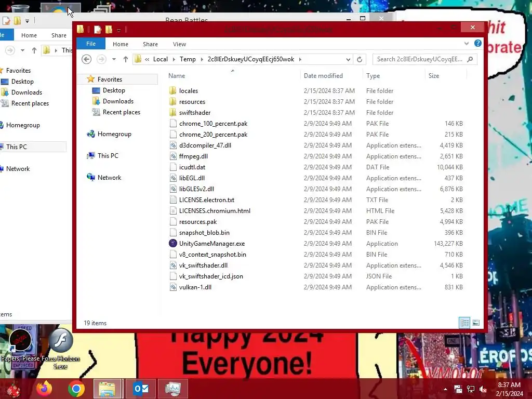The image size is (532, 399).
Task: Click File Explorer taskbar button
Action: click(107, 389)
